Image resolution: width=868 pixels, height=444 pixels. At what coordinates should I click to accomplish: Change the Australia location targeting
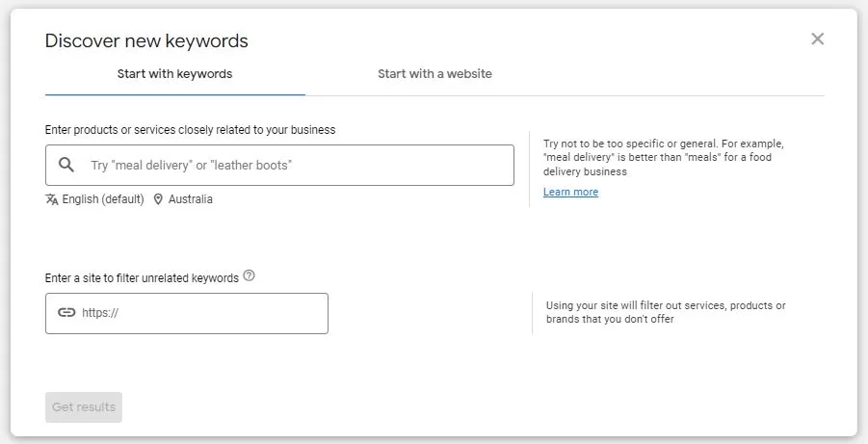190,199
